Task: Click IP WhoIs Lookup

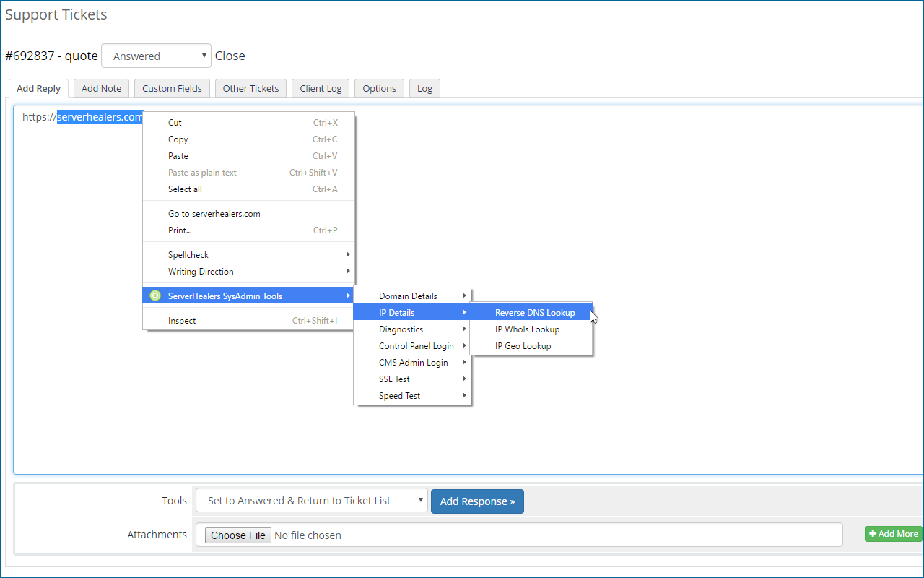Action: pos(531,329)
